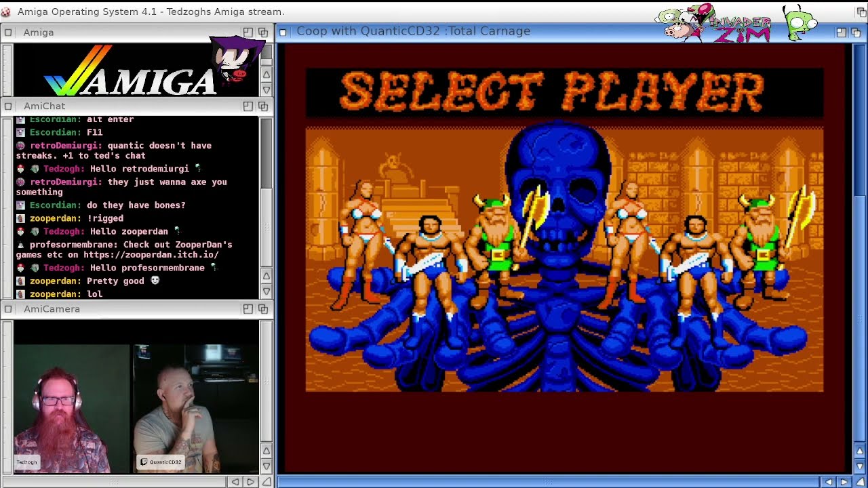The height and width of the screenshot is (488, 868).
Task: Click the depth gadget of Total Carnage window
Action: point(856,32)
